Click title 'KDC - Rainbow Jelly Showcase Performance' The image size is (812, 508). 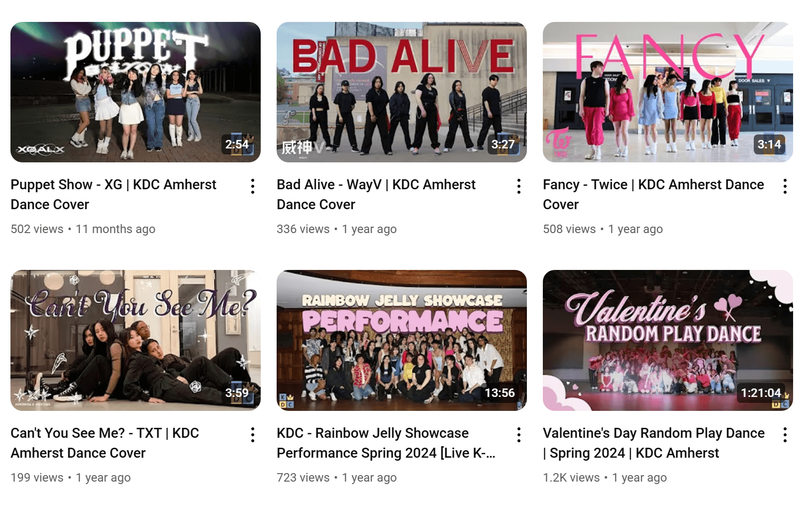point(386,443)
